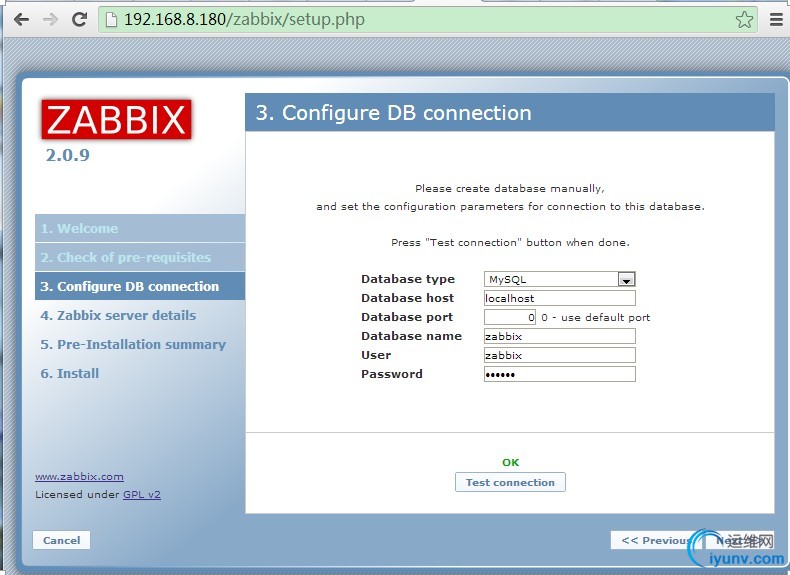Select step 6. Install
790x575 pixels.
tap(70, 373)
